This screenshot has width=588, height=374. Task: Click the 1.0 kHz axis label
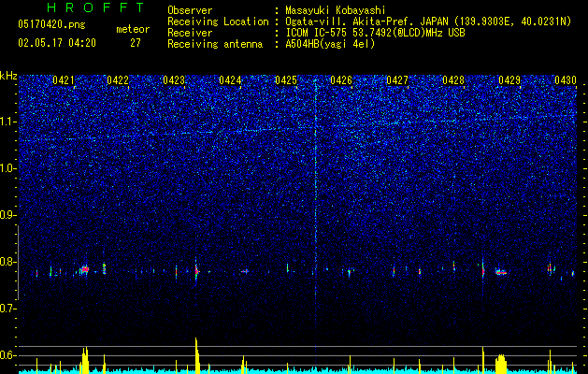point(7,168)
